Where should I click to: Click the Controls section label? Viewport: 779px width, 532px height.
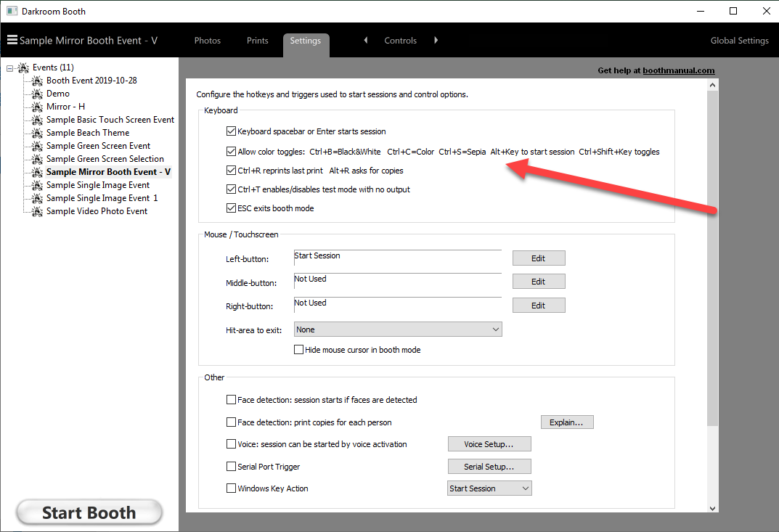click(x=401, y=41)
